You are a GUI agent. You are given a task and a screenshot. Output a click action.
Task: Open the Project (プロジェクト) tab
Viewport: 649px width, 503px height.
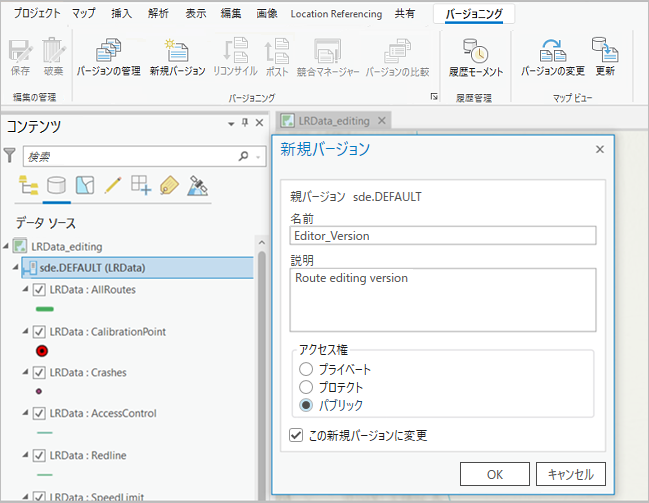[x=37, y=13]
